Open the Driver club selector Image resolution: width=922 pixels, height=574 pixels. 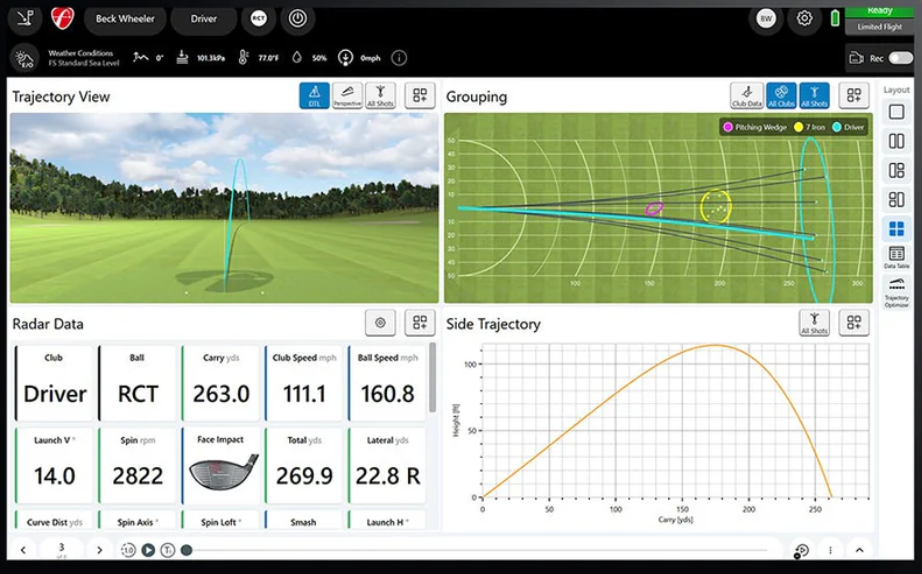point(203,19)
